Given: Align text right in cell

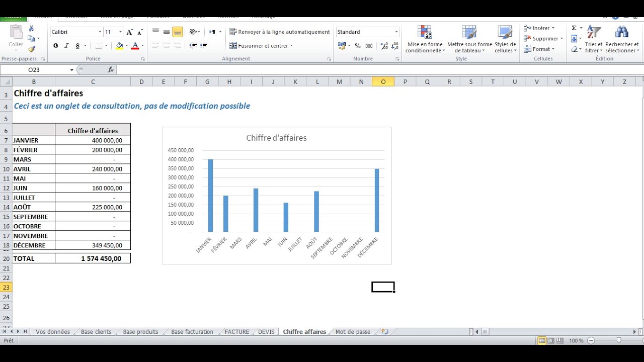Looking at the screenshot, I should [x=178, y=46].
